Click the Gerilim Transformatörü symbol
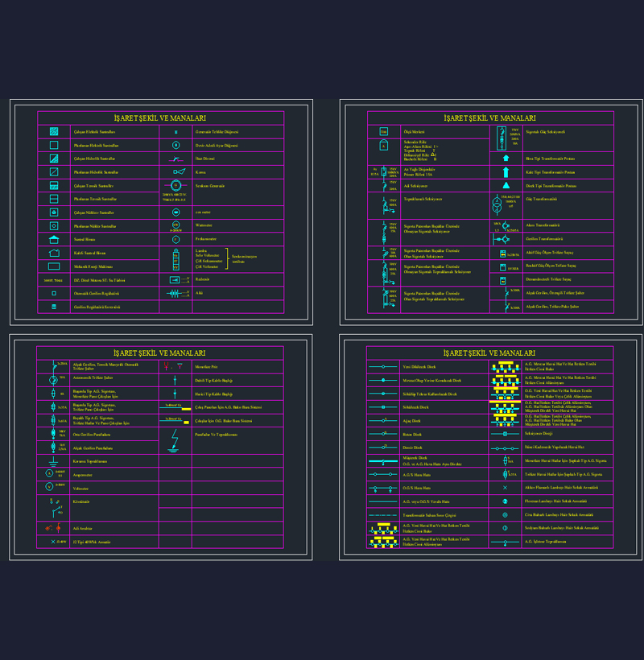This screenshot has height=660, width=644. click(x=502, y=239)
